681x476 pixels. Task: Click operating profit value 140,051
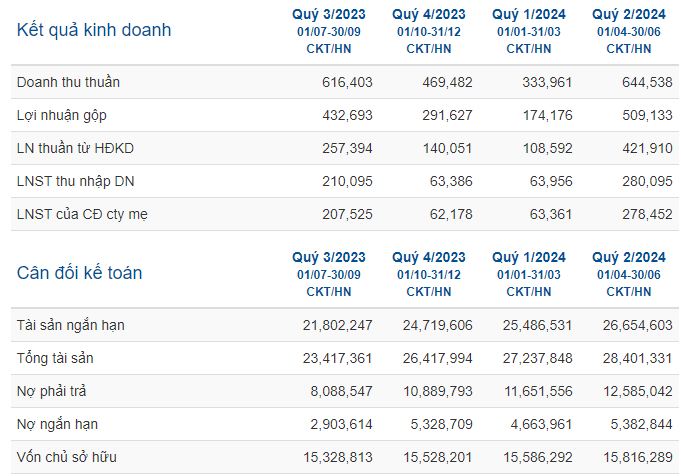pos(447,149)
